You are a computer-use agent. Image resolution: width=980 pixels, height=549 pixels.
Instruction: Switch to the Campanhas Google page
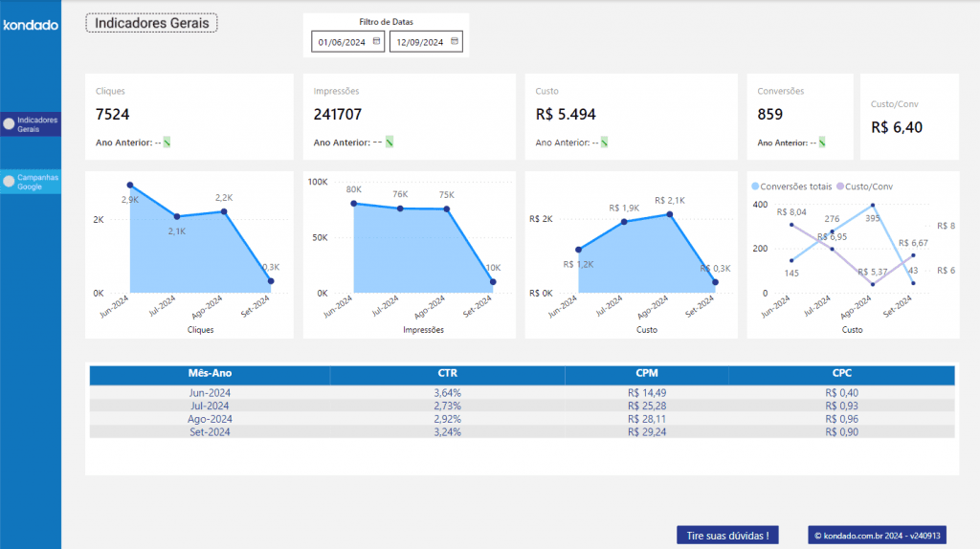pyautogui.click(x=37, y=182)
